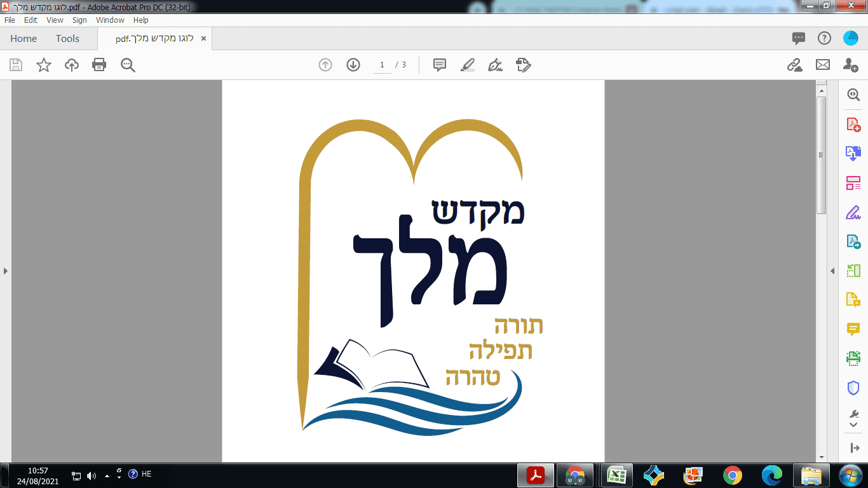
Task: Open the Help question mark icon
Action: coord(824,38)
